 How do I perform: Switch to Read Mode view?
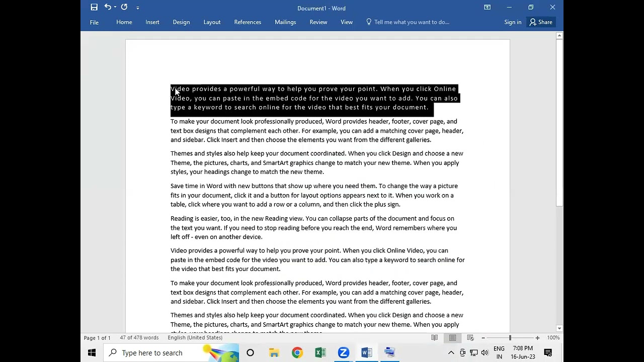coord(435,338)
